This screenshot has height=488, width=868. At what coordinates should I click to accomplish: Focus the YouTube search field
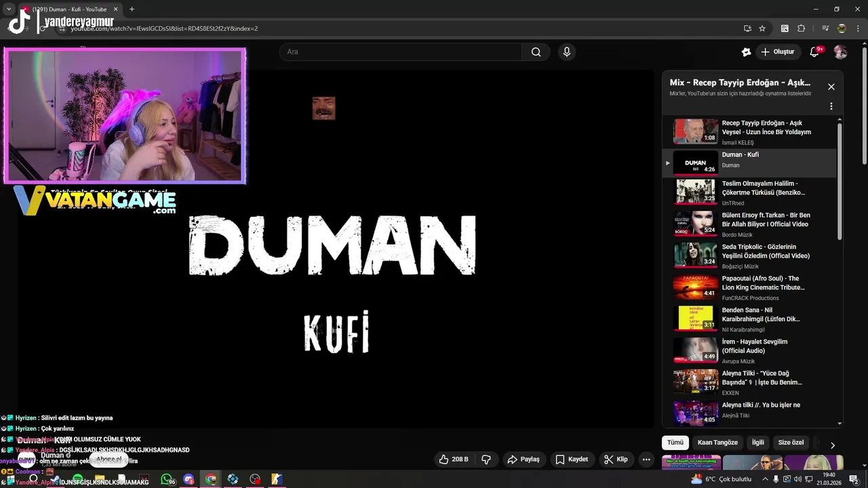point(401,52)
